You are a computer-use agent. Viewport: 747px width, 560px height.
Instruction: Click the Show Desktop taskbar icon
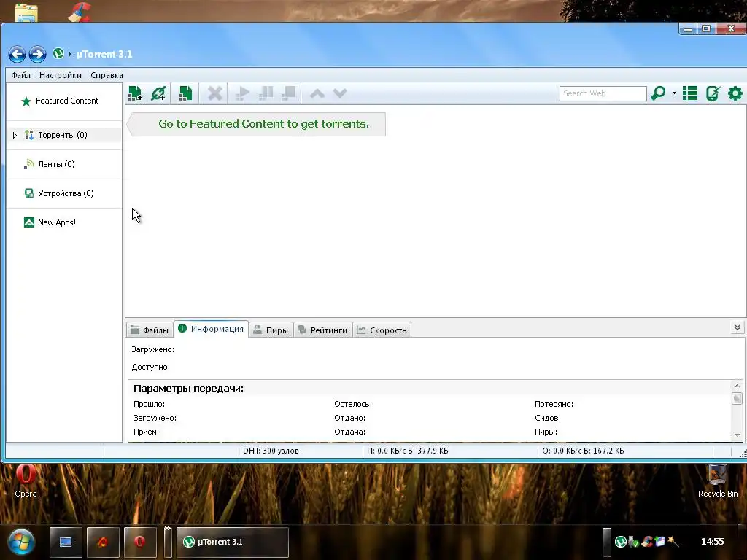[x=66, y=542]
